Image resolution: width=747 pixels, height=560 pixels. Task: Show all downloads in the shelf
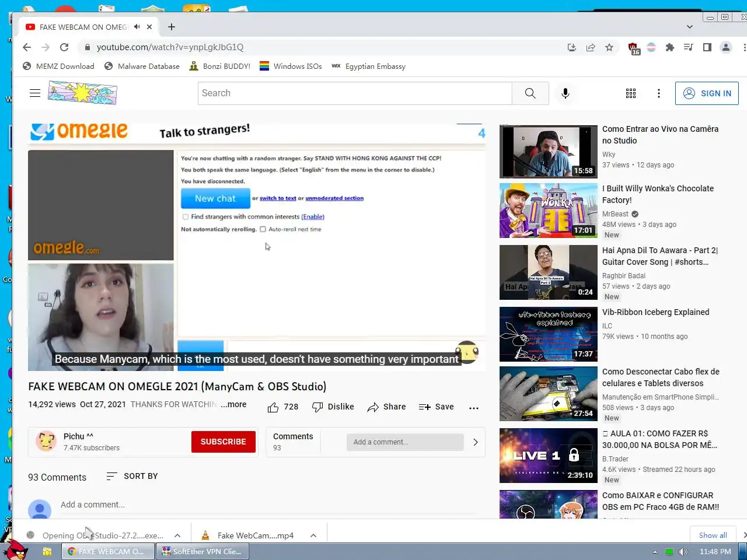(713, 535)
